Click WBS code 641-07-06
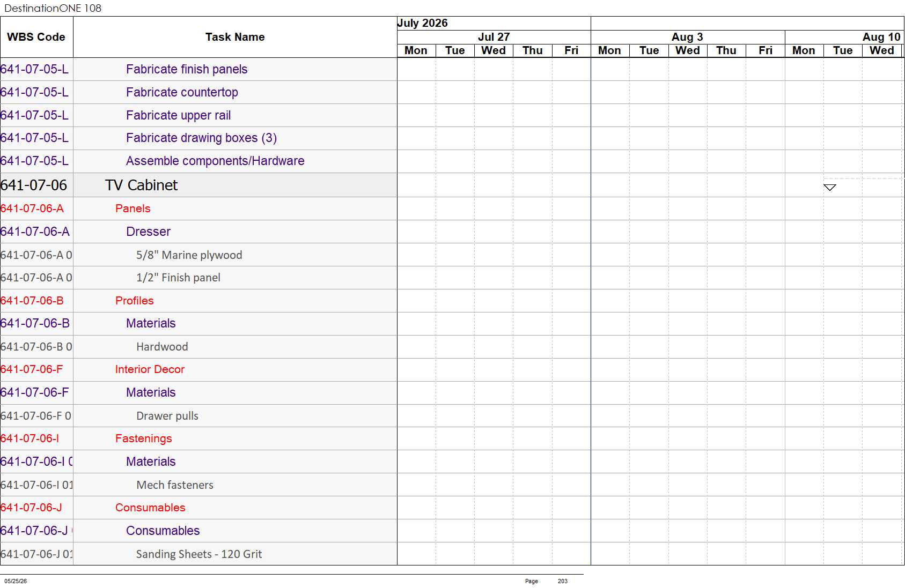The image size is (905, 588). pyautogui.click(x=34, y=185)
